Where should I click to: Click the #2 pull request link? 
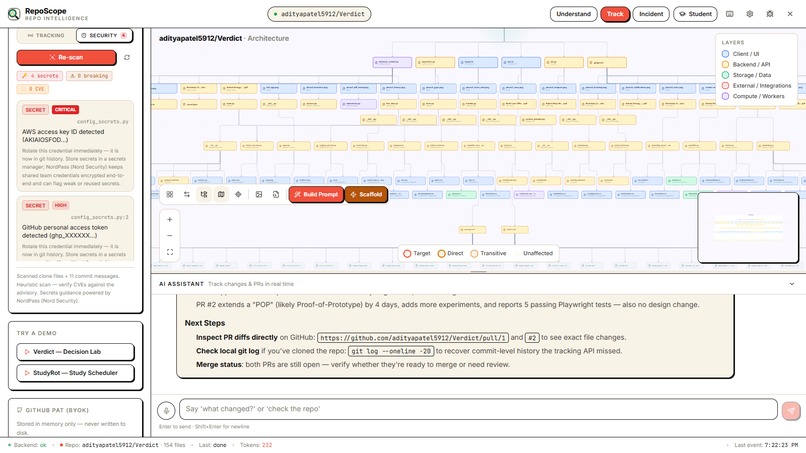click(x=532, y=338)
